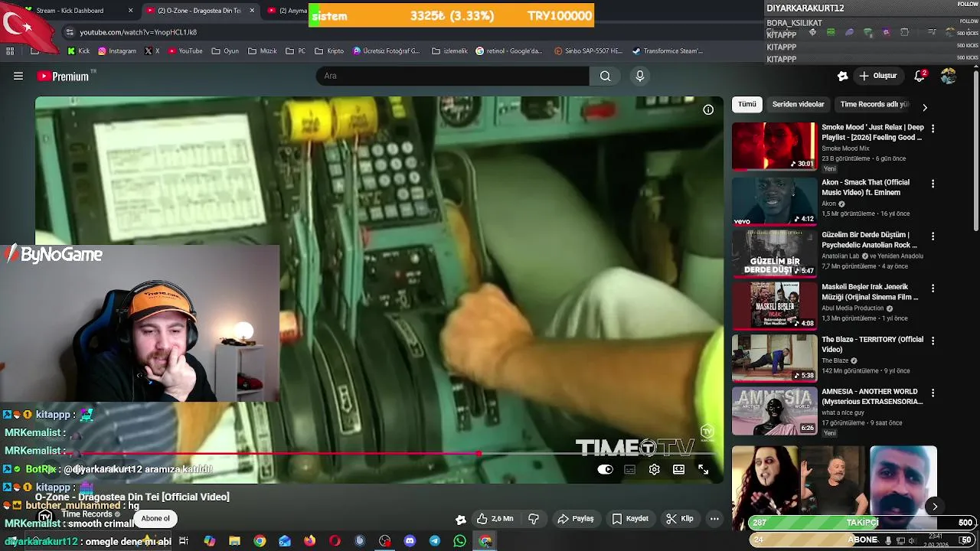Open the Outlook mail taskbar icon
Image resolution: width=980 pixels, height=551 pixels.
pos(285,541)
